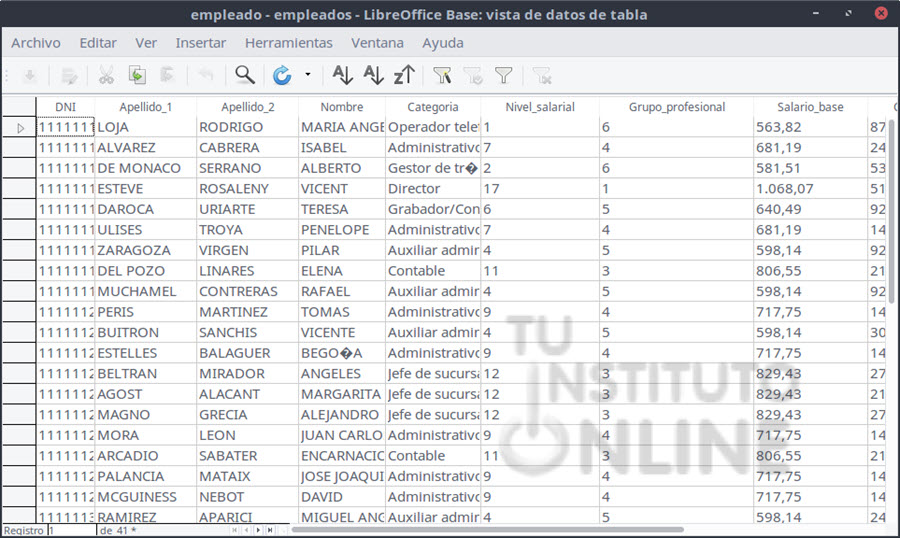Select the cell 'Director'
Screen dimensions: 900x538
click(x=433, y=189)
